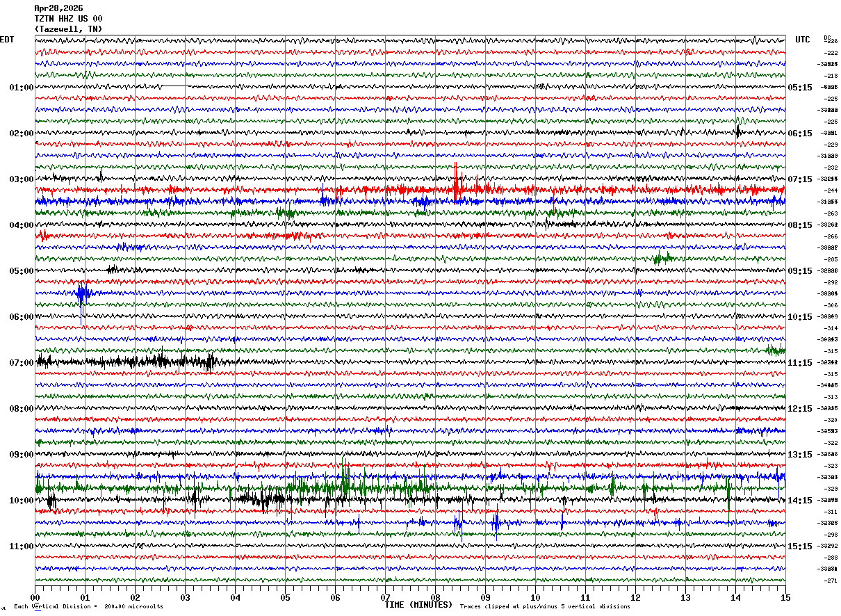This screenshot has width=841, height=616.
Task: Click the green burst at 08:15 row near minute 12
Action: (662, 259)
